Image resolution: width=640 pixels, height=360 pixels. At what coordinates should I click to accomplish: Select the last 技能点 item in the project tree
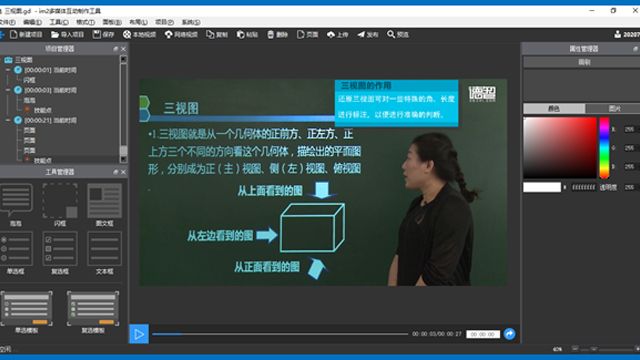point(42,160)
